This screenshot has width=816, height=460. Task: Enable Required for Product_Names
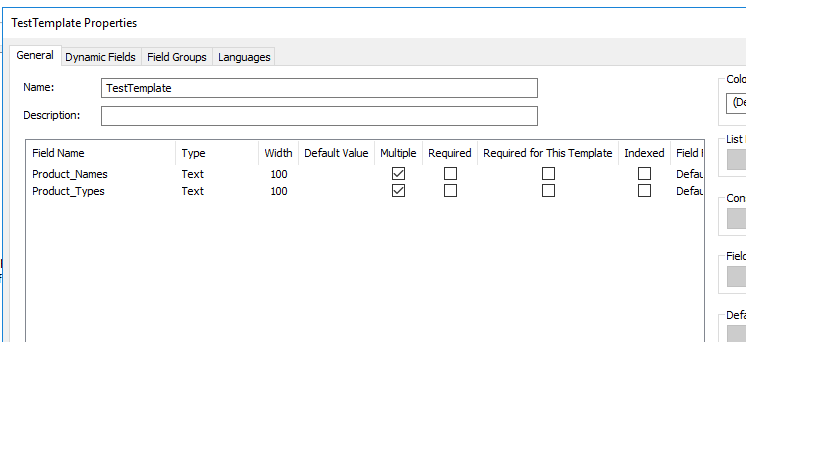[450, 174]
